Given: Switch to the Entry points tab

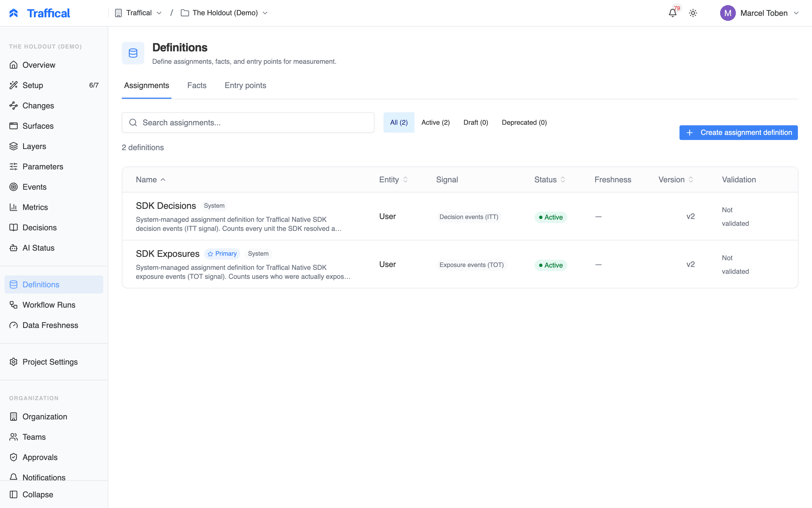Looking at the screenshot, I should [x=245, y=85].
